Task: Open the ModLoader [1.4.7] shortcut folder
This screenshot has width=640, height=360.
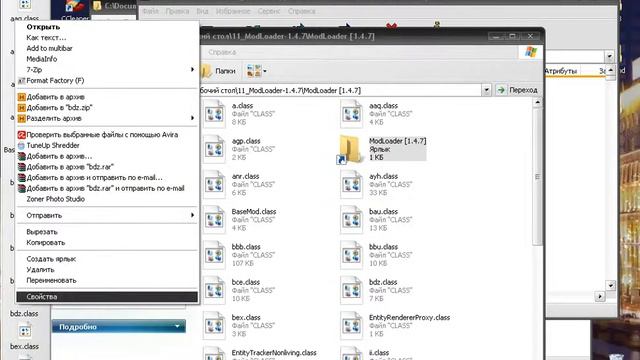Action: pyautogui.click(x=349, y=150)
